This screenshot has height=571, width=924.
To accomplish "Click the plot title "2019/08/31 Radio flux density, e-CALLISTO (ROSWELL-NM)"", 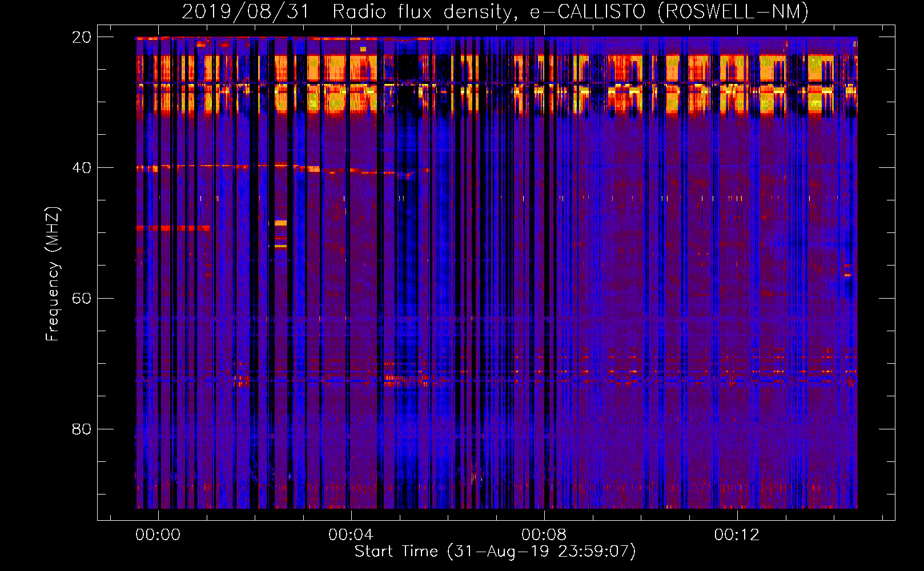I will click(x=495, y=11).
